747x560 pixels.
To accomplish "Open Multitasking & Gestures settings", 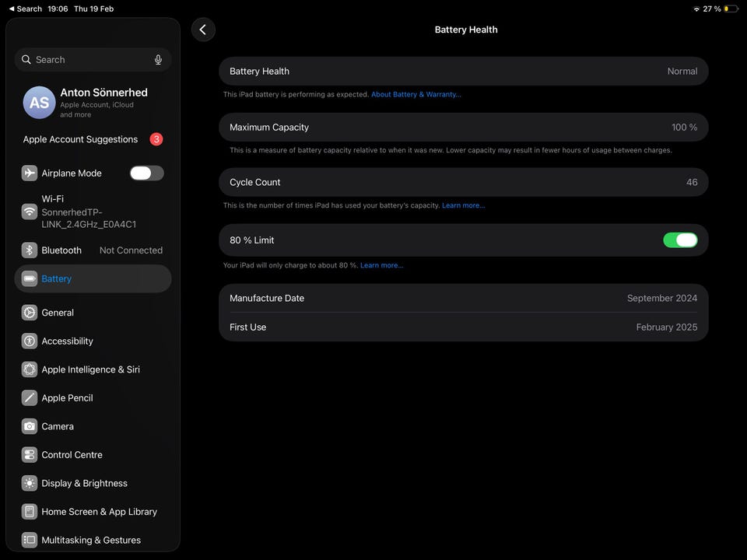I will coord(91,540).
